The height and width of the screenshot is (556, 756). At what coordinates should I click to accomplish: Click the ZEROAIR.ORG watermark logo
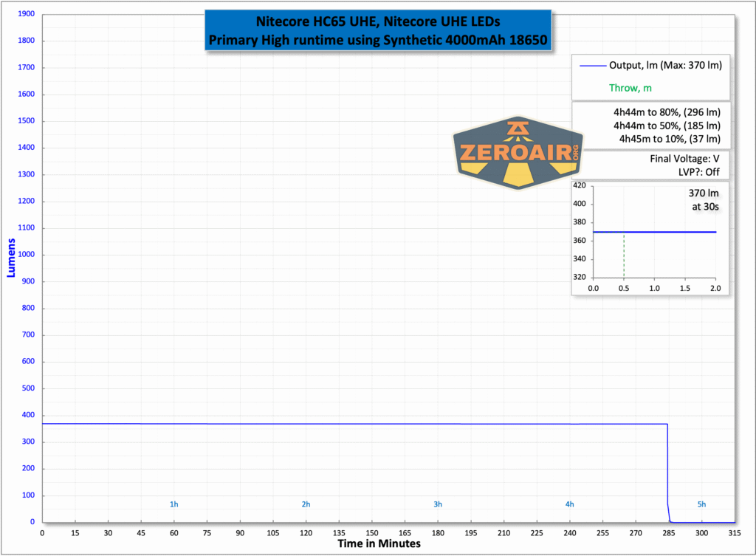coord(517,153)
